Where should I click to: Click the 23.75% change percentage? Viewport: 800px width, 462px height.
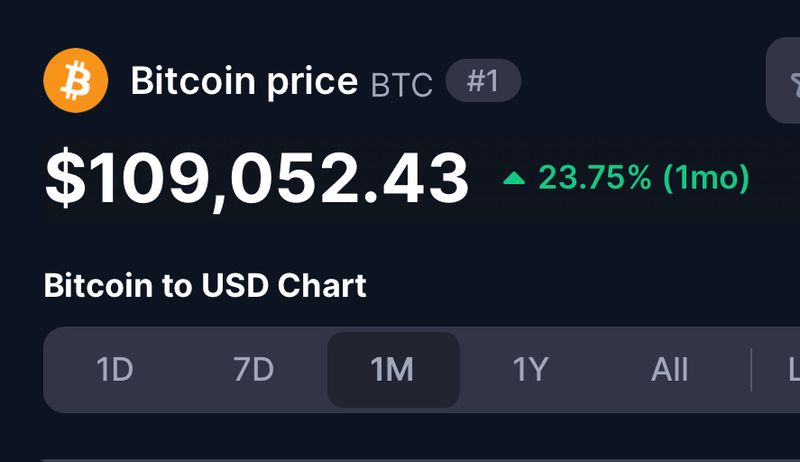(x=595, y=178)
